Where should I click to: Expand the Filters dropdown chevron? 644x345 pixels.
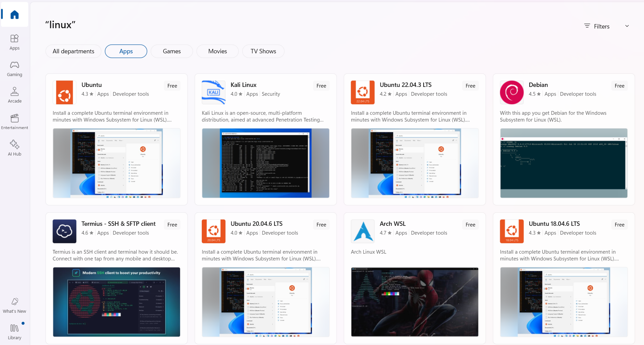pyautogui.click(x=627, y=26)
